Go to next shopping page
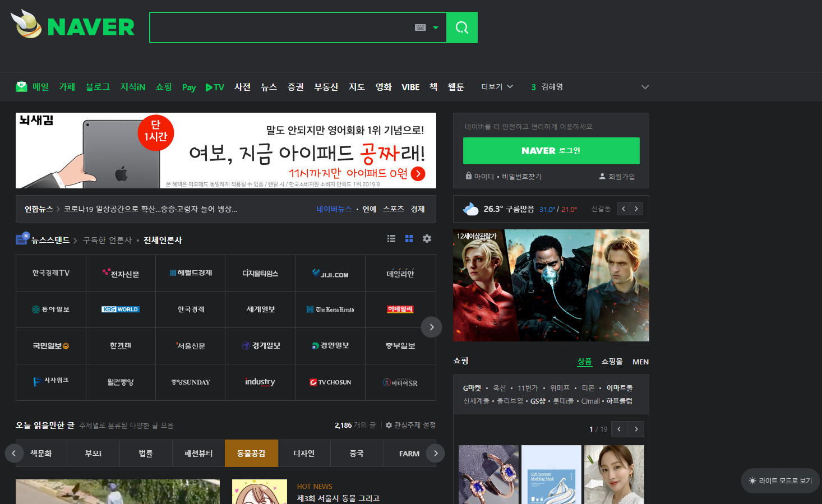This screenshot has width=822, height=504. (636, 429)
